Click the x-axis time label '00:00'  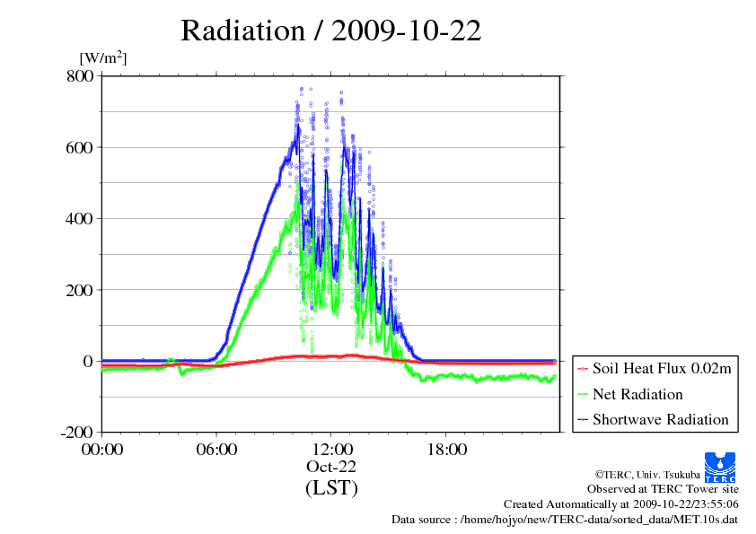102,450
